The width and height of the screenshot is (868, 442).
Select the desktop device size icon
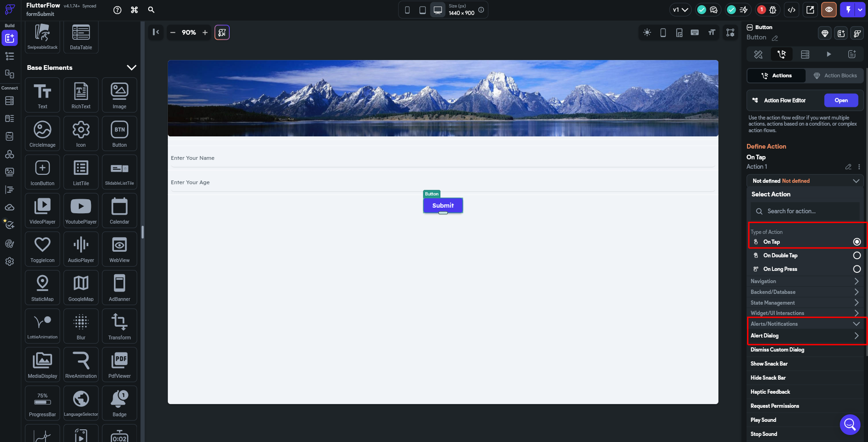tap(438, 10)
